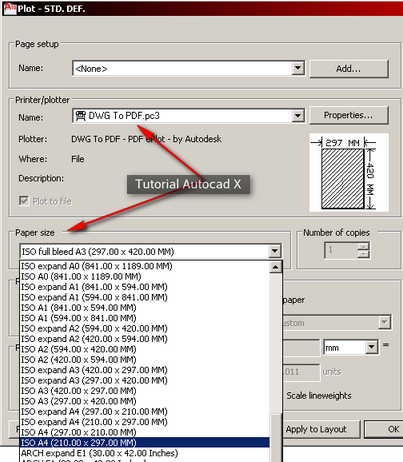
Task: Increase the Number of copies stepper
Action: 364,247
